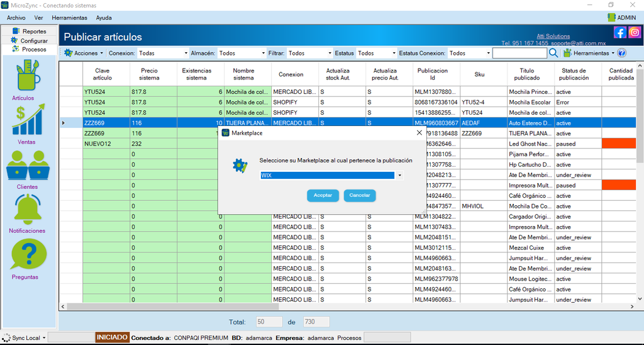Open the Notificaciones bell icon
Viewport: 644px width, 345px height.
click(28, 209)
